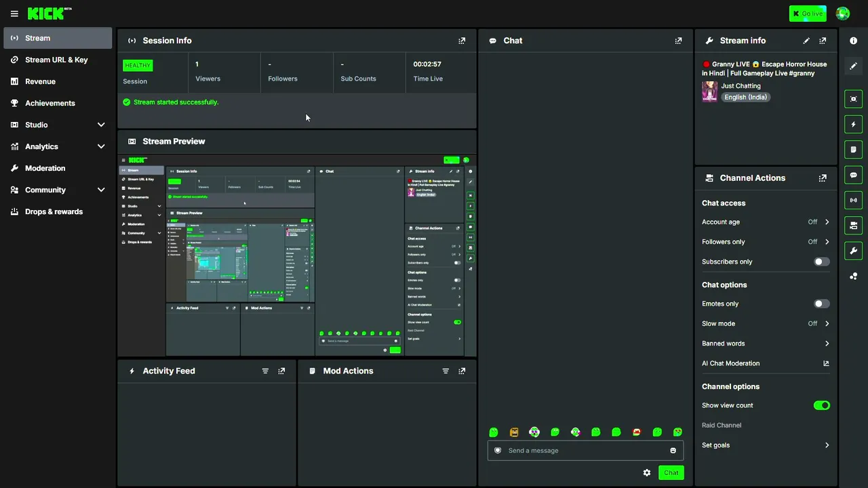Toggle the lightning activity feed widget icon
Image resolution: width=868 pixels, height=488 pixels.
coord(854,124)
